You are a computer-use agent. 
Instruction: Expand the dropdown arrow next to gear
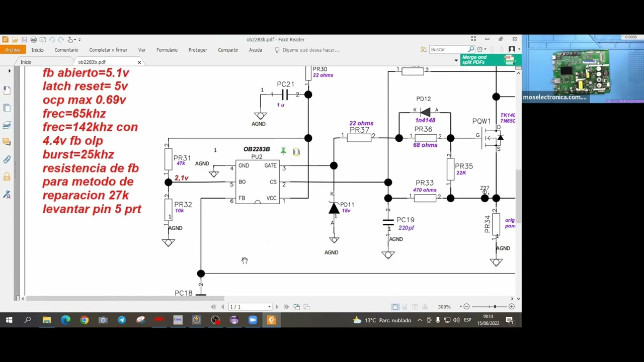coord(485,49)
